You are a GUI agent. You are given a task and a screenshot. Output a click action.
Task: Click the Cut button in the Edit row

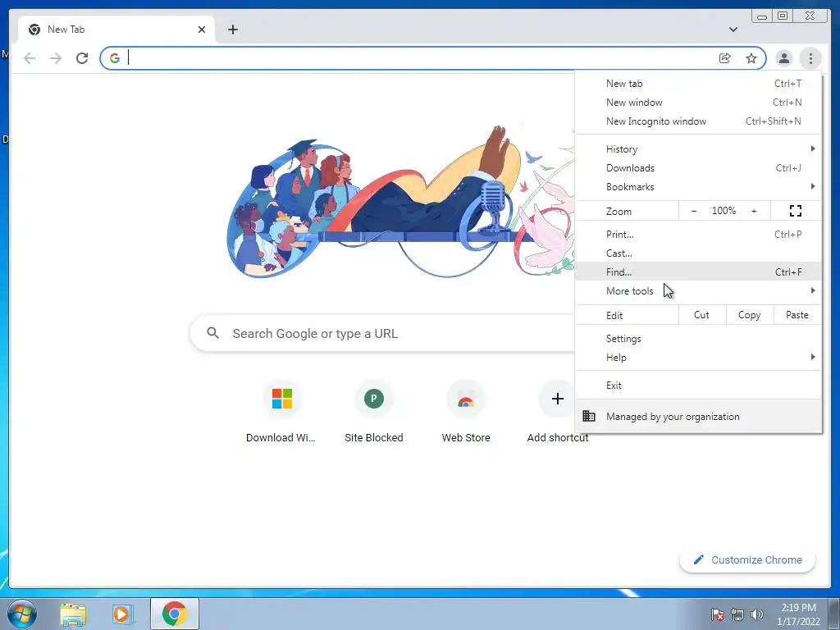click(702, 315)
